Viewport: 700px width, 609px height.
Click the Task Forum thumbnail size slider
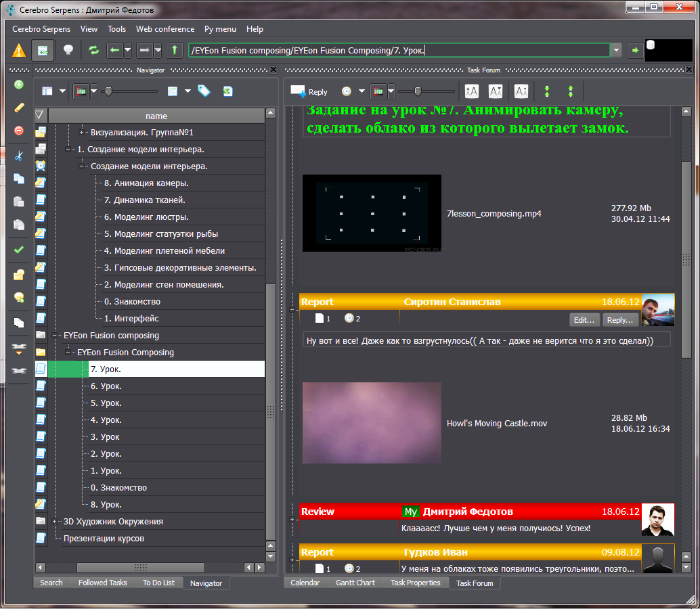(418, 91)
